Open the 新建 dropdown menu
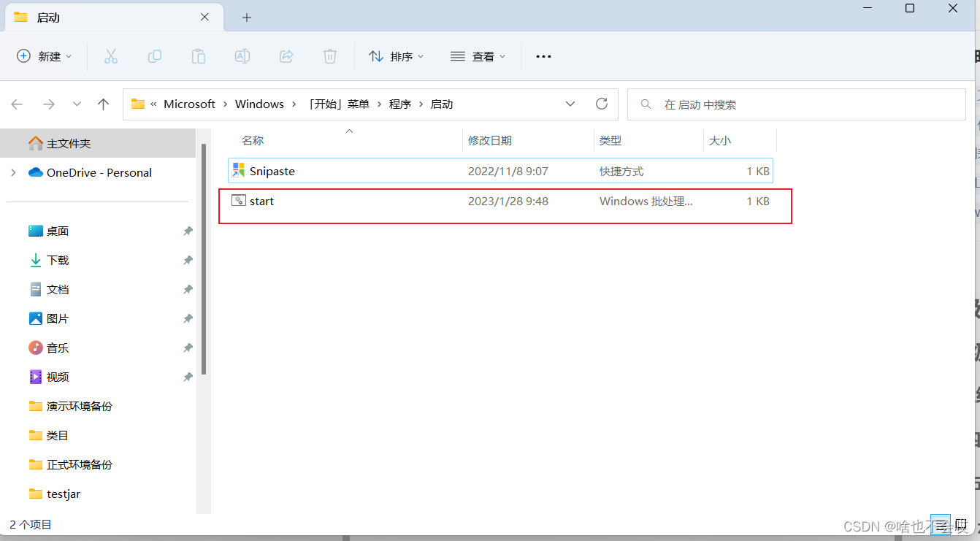 pos(44,56)
